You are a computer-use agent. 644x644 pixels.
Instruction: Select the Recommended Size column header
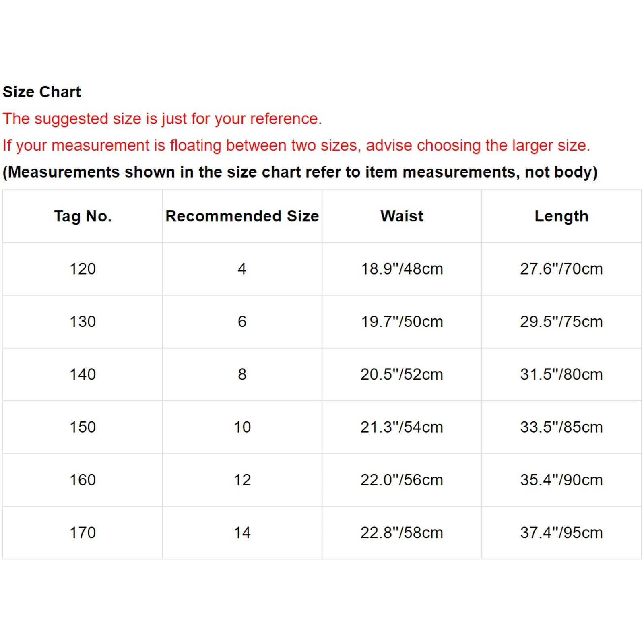(242, 216)
